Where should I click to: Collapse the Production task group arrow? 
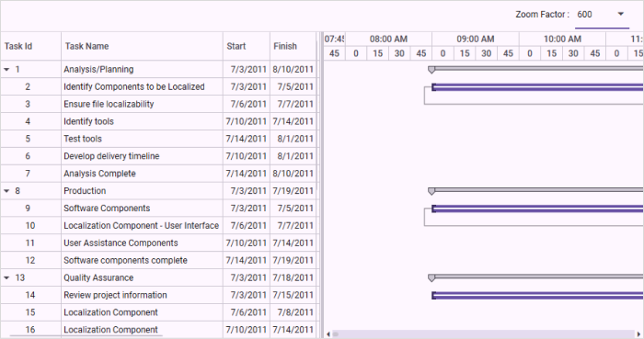[x=6, y=191]
